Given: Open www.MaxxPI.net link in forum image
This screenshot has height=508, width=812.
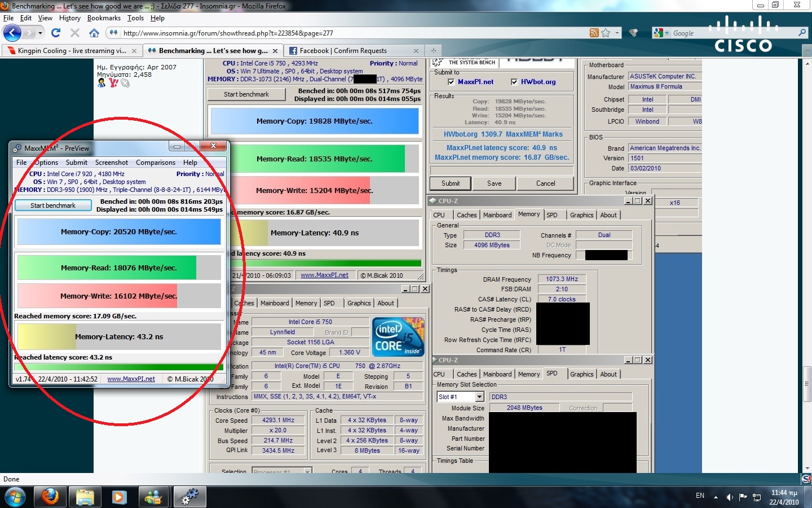Looking at the screenshot, I should click(324, 275).
